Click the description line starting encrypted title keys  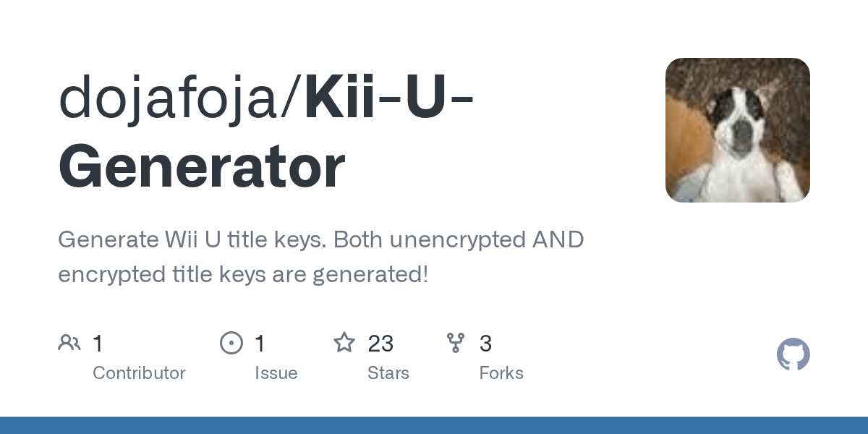pos(243,275)
